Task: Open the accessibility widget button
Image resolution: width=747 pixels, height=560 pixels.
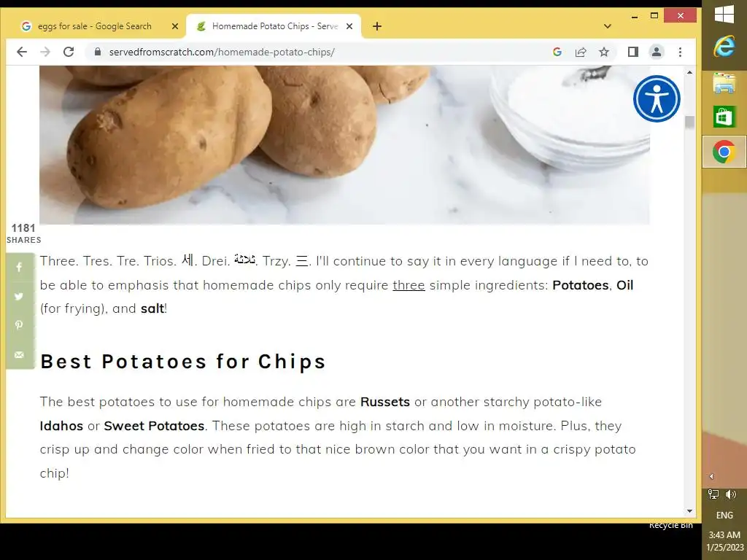Action: [657, 99]
